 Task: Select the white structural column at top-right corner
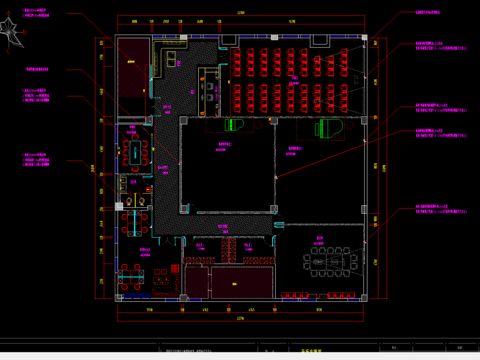pyautogui.click(x=364, y=37)
